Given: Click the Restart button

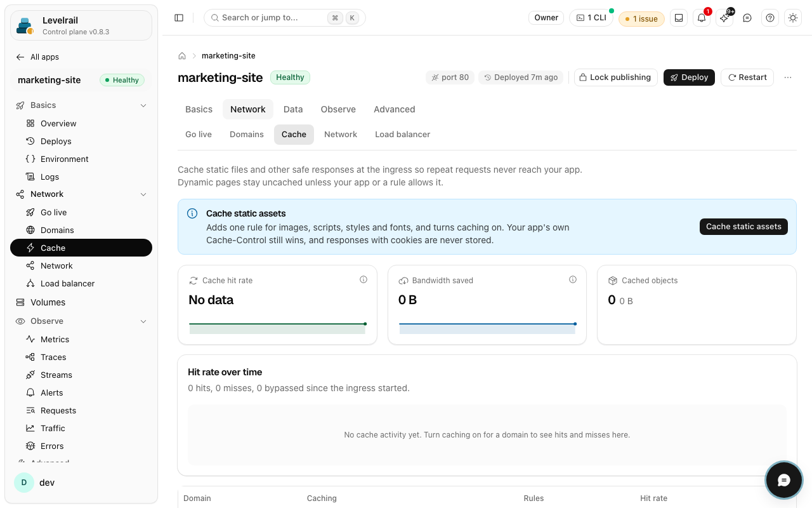Looking at the screenshot, I should coord(747,77).
